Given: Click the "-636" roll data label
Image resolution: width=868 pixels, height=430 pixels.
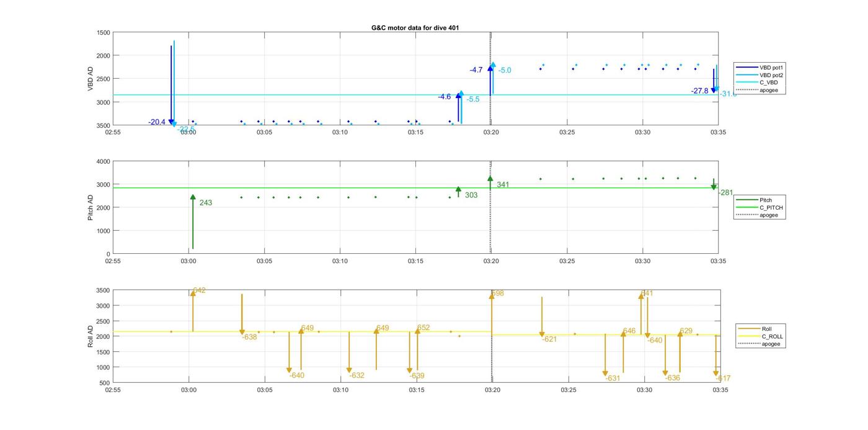Looking at the screenshot, I should click(x=673, y=378).
